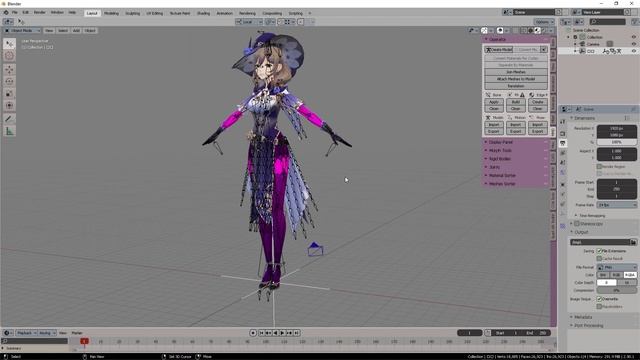Select the Scale tool in the toolbar
Screen dimensions: 640x360
coord(9,93)
